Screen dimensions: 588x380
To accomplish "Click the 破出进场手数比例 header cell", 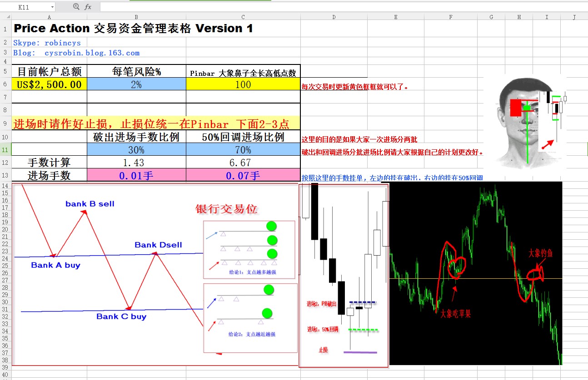I will pyautogui.click(x=136, y=137).
